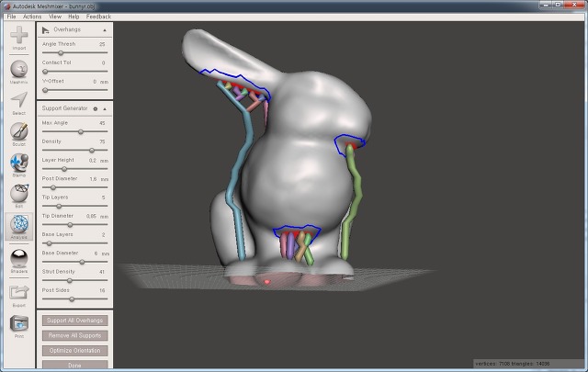Click the Tip Diameter slider handle
The image size is (588, 372).
[x=70, y=225]
